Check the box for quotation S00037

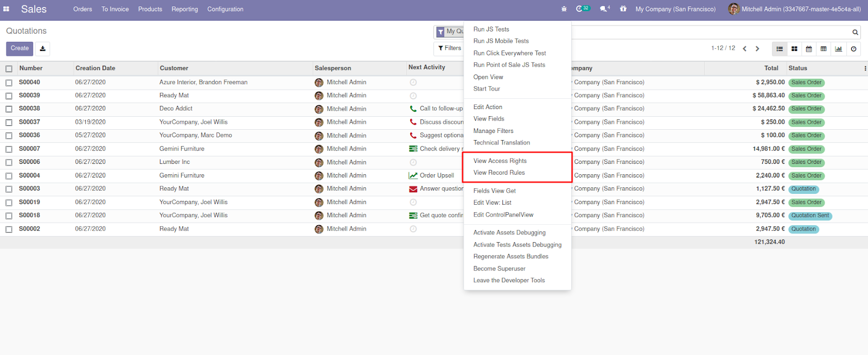coord(9,123)
